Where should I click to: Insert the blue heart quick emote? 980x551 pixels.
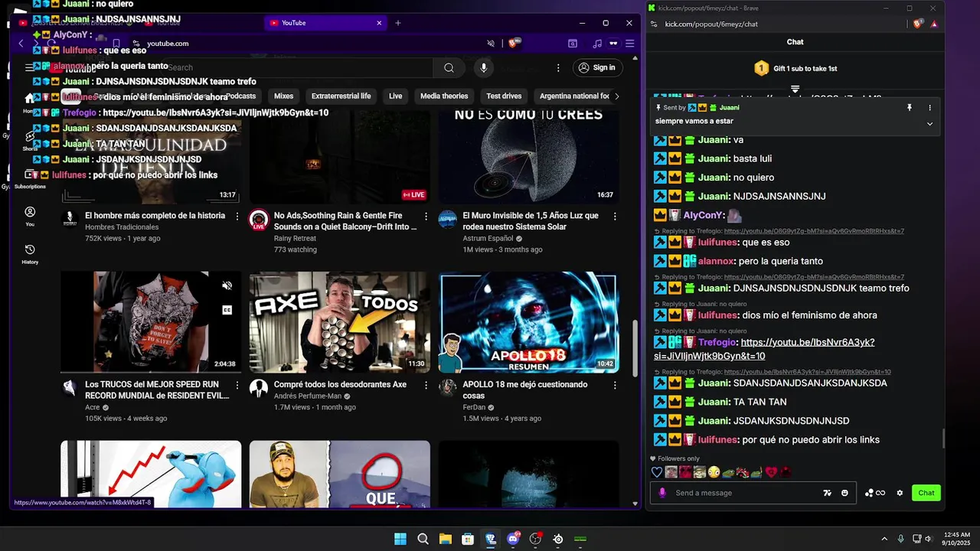point(657,472)
